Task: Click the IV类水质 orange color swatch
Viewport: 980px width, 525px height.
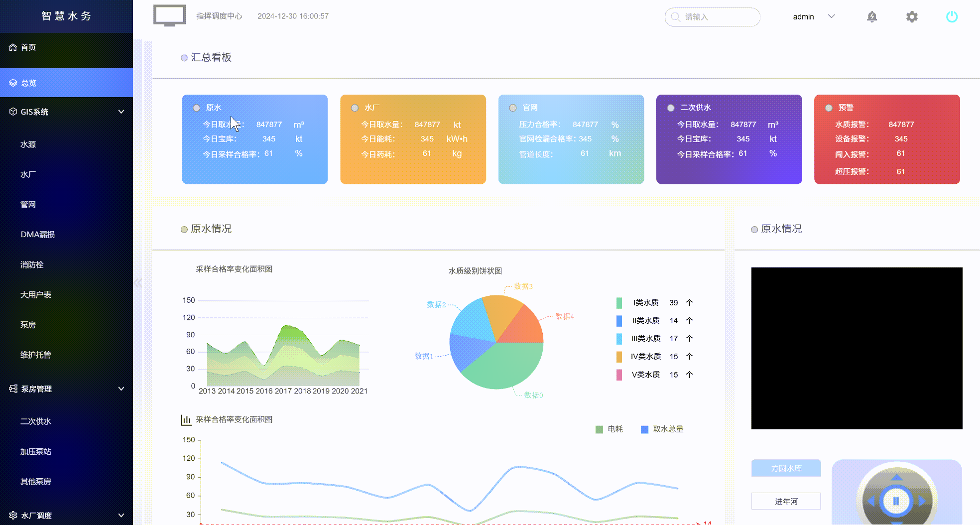Action: click(x=619, y=357)
